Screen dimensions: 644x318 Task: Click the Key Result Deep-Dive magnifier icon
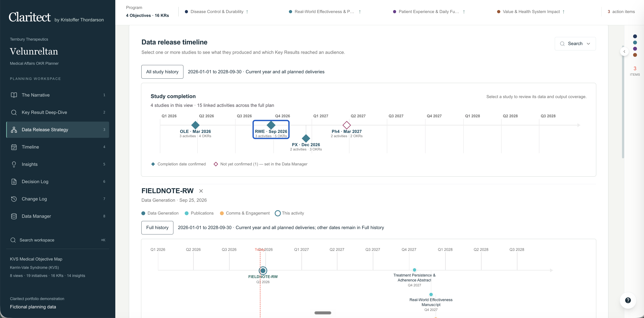point(14,112)
